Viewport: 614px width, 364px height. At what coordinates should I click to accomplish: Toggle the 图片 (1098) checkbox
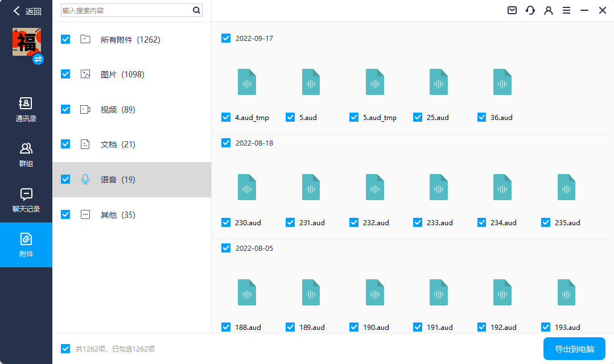click(x=65, y=74)
